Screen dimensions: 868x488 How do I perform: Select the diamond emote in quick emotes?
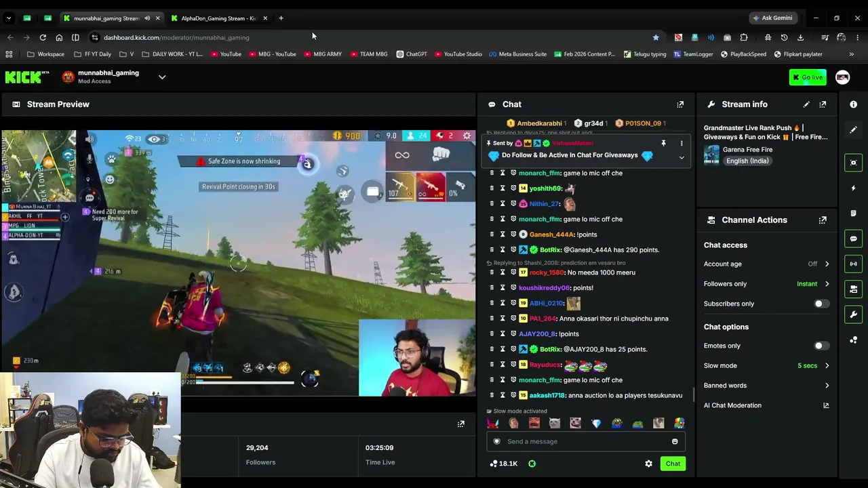(x=596, y=424)
